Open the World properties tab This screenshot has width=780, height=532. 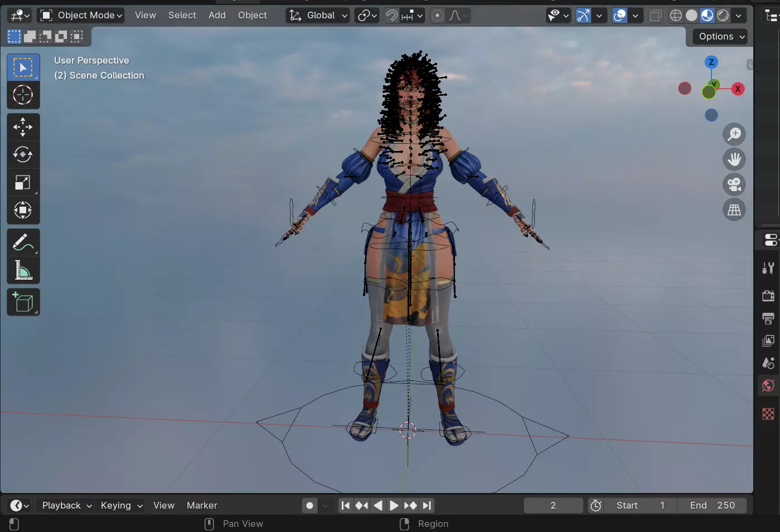pos(768,385)
